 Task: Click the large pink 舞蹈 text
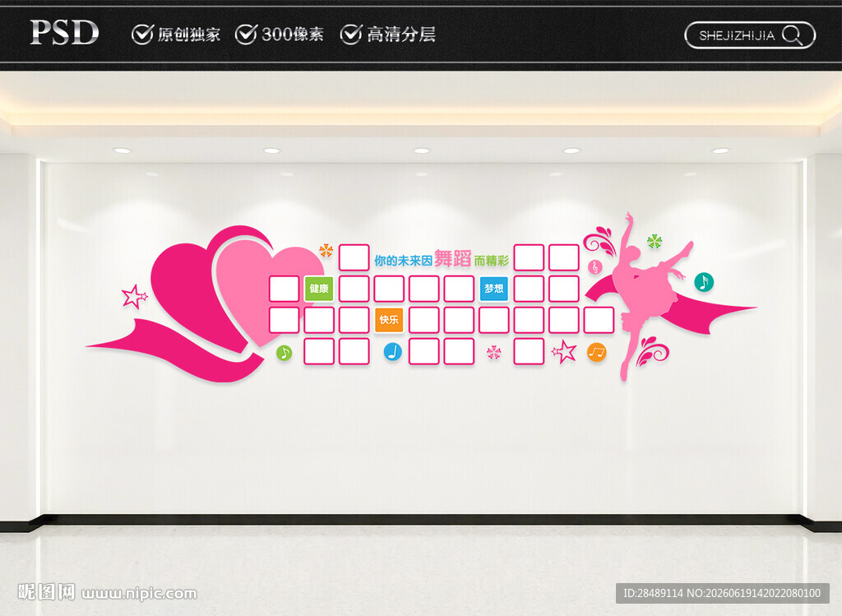(x=453, y=259)
